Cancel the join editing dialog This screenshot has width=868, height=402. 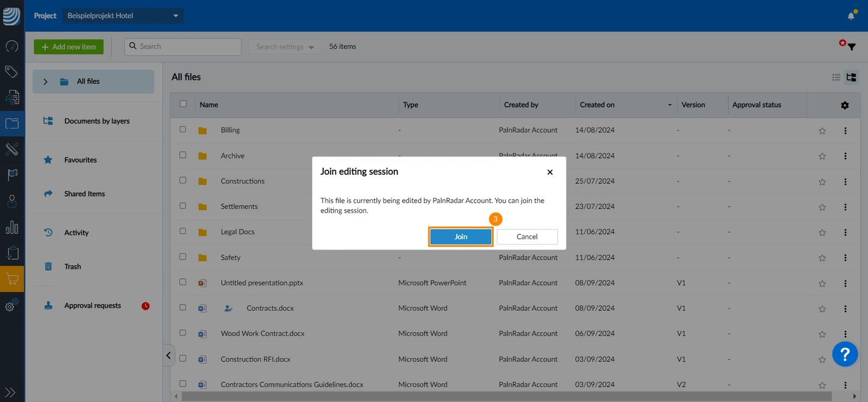point(527,237)
